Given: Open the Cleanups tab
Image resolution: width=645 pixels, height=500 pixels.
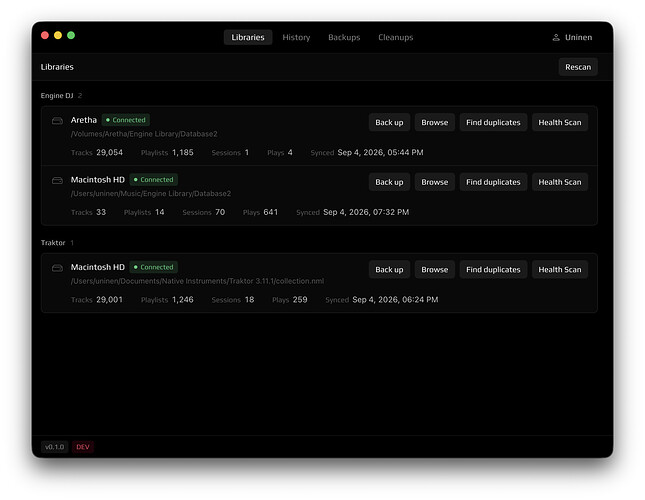Looking at the screenshot, I should point(395,37).
